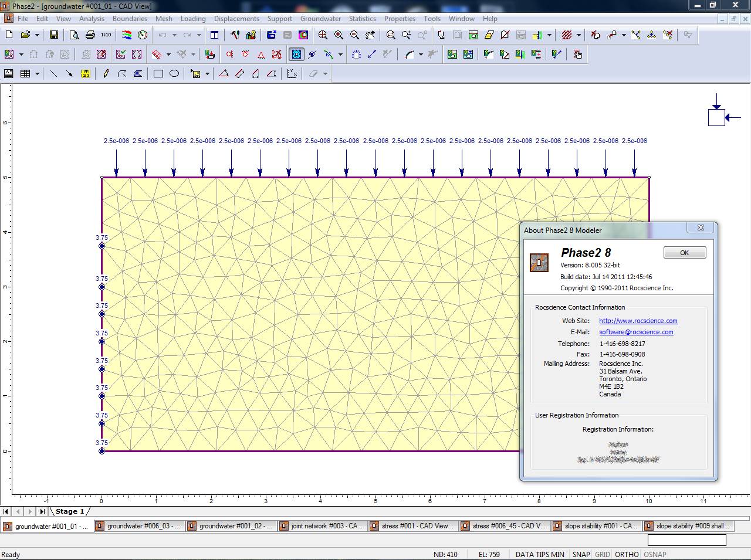Screen dimensions: 751x560
Task: Expand dropdown beside the first mesh icon
Action: tap(21, 55)
